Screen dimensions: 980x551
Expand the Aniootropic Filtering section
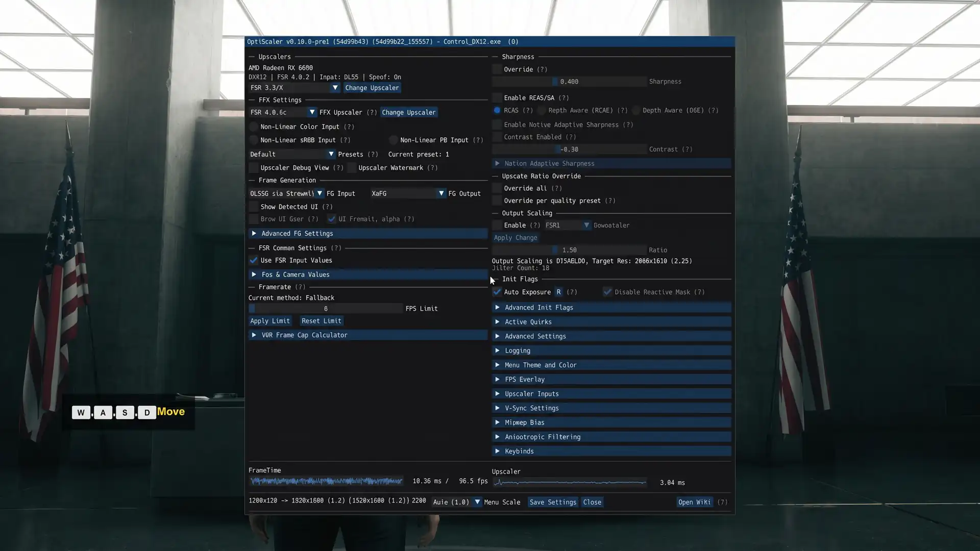(x=611, y=437)
